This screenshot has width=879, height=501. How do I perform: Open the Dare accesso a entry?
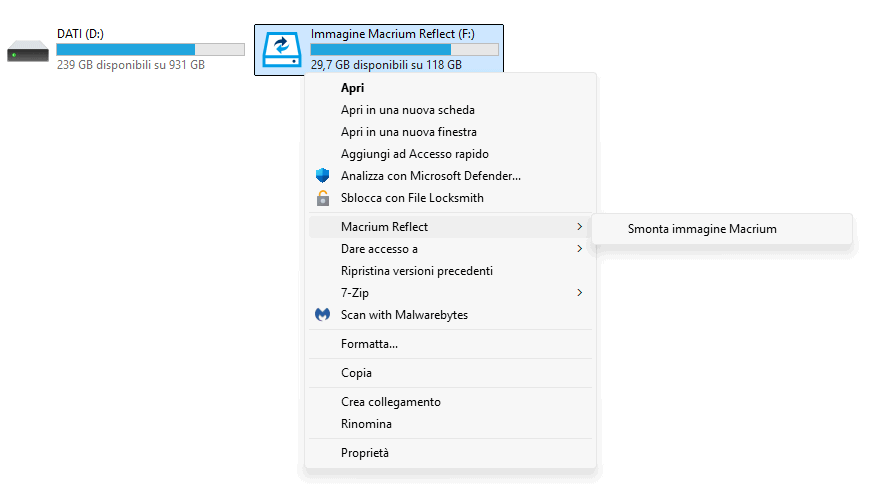pos(450,248)
